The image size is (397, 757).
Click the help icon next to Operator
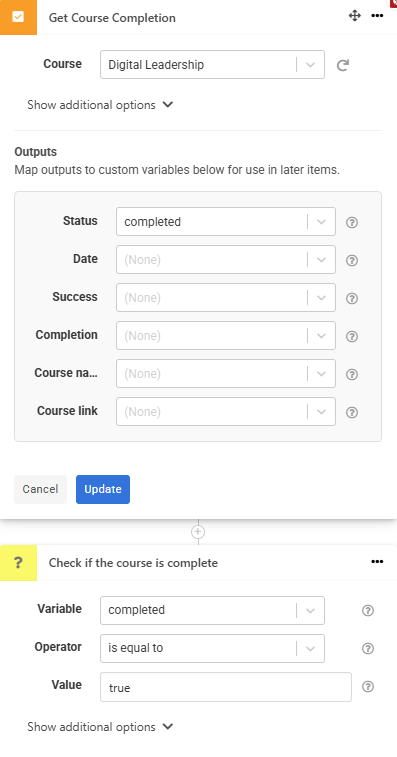[368, 648]
